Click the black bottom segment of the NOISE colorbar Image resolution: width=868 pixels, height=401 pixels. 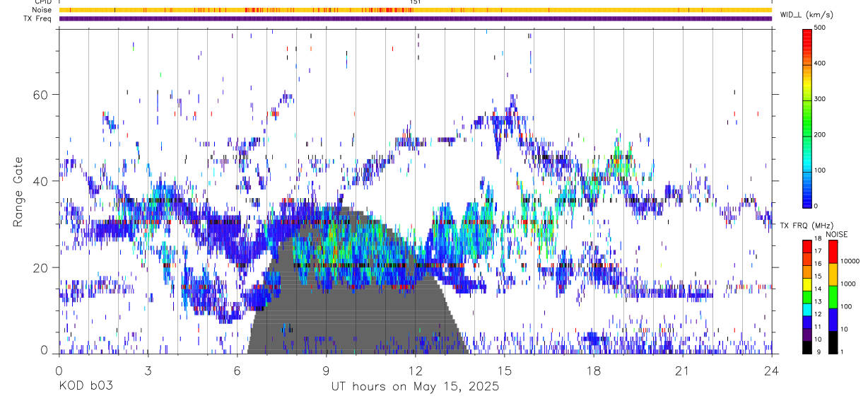833,342
